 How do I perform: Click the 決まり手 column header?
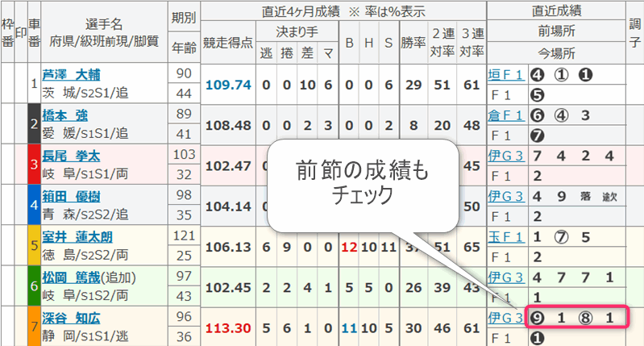click(297, 32)
